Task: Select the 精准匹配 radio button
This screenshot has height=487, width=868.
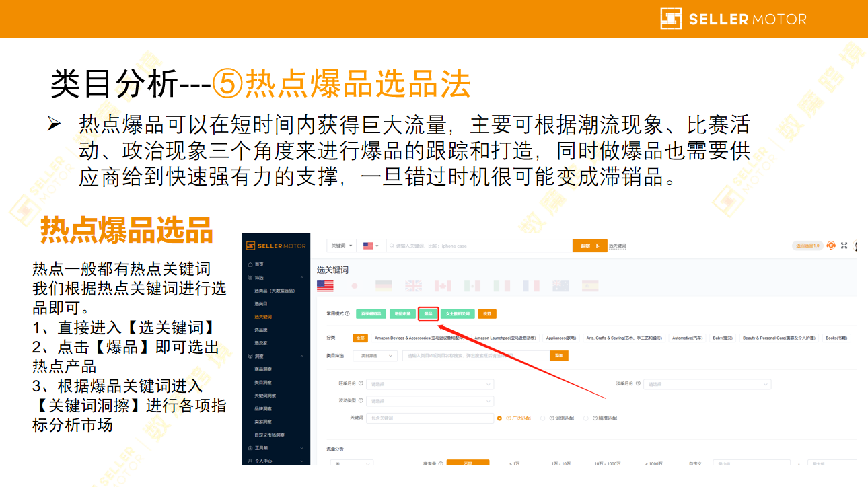Action: 586,418
